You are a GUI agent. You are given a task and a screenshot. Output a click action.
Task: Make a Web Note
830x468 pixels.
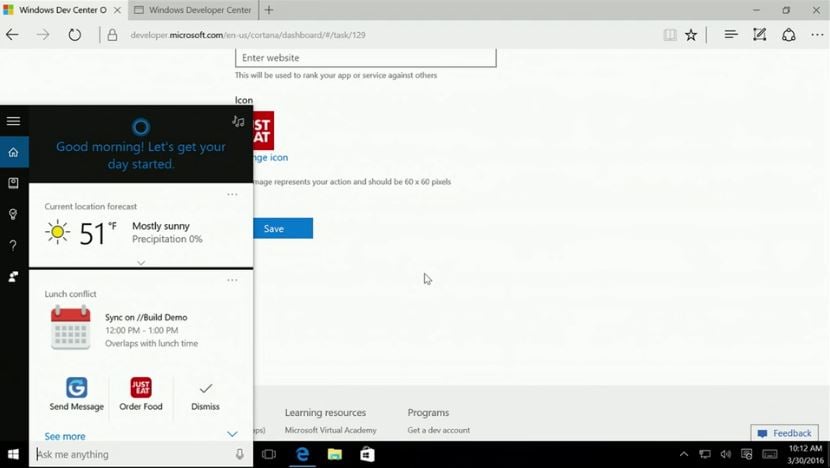tap(760, 34)
